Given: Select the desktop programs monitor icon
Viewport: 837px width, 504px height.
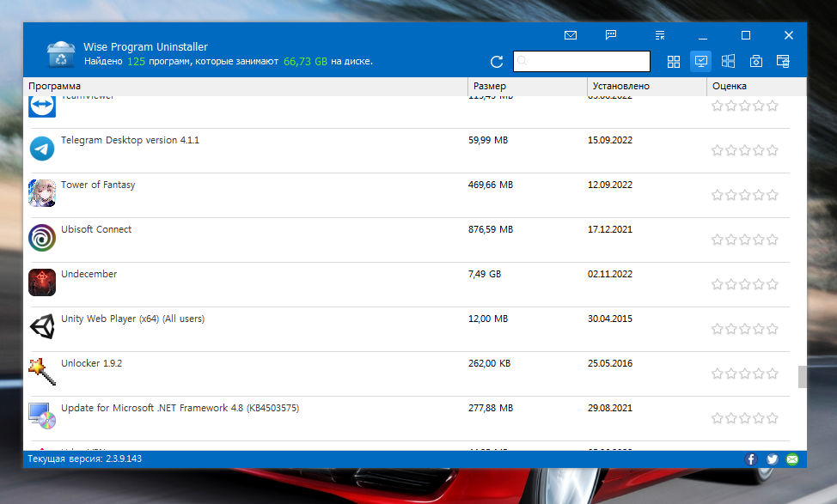Looking at the screenshot, I should 701,61.
